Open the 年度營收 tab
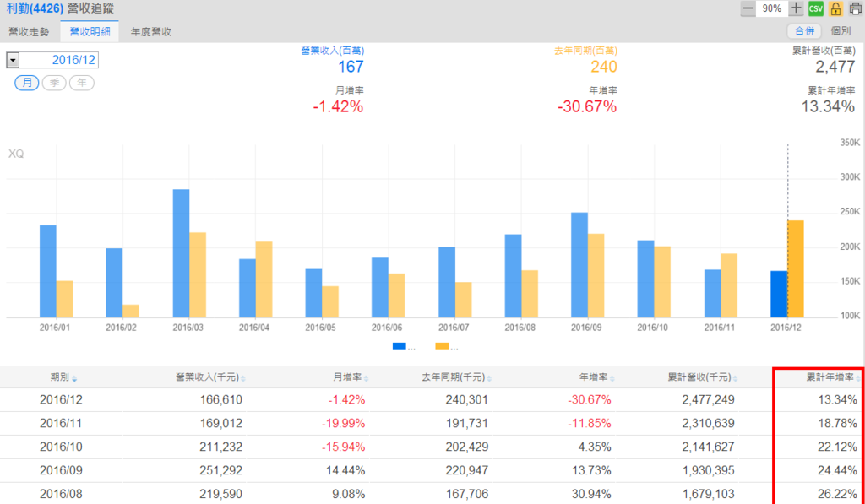Screen dimensions: 865x504 point(150,32)
